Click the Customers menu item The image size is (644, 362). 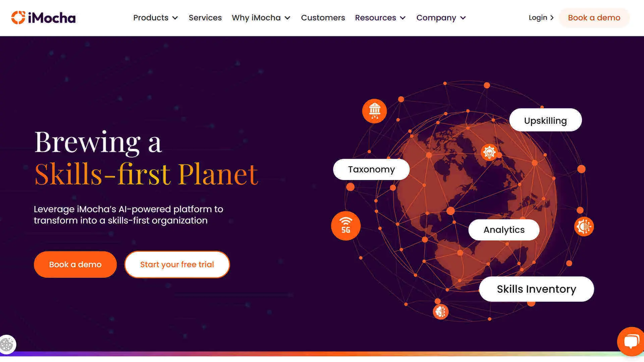pyautogui.click(x=323, y=18)
